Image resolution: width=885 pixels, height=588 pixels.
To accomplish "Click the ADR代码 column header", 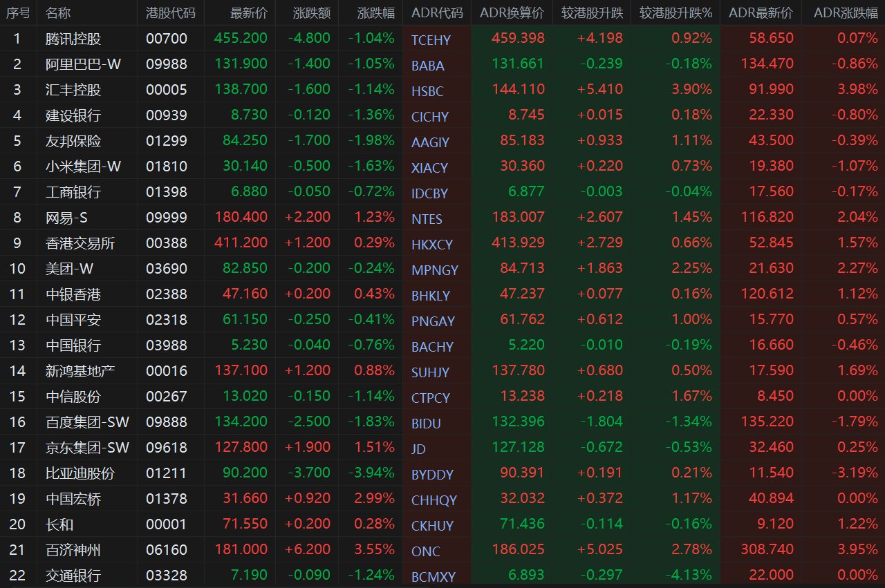I will click(437, 12).
